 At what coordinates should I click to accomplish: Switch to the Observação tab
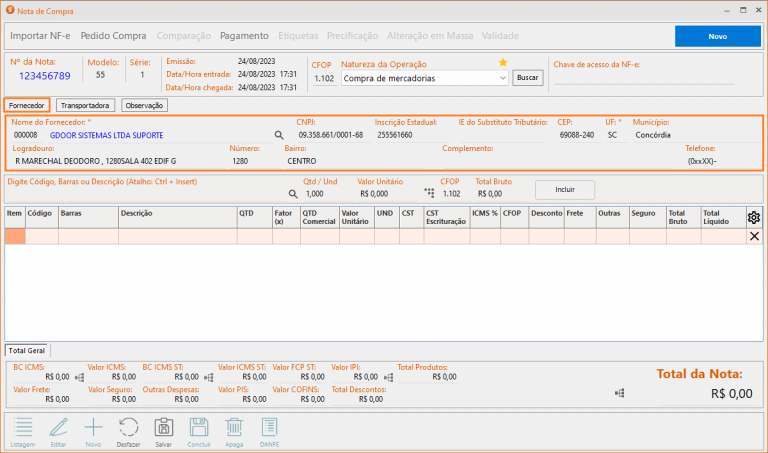point(144,105)
